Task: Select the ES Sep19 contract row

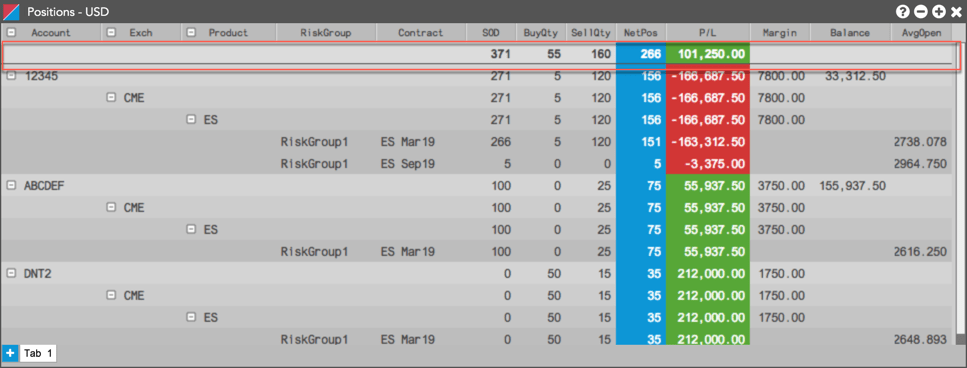Action: point(481,164)
